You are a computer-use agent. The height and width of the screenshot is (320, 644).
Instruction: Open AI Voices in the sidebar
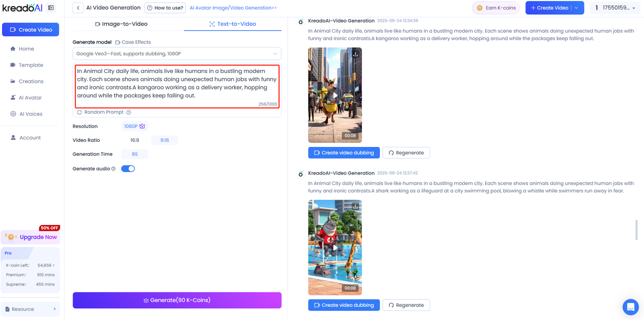click(x=31, y=114)
